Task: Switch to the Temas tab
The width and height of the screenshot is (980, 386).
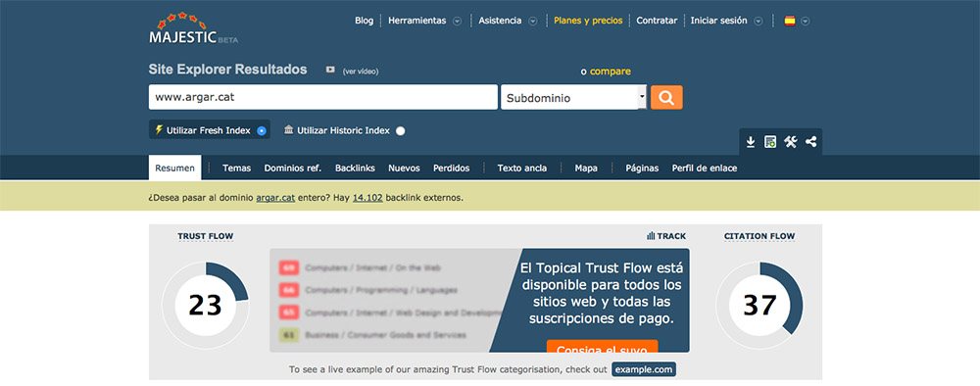Action: pos(237,168)
